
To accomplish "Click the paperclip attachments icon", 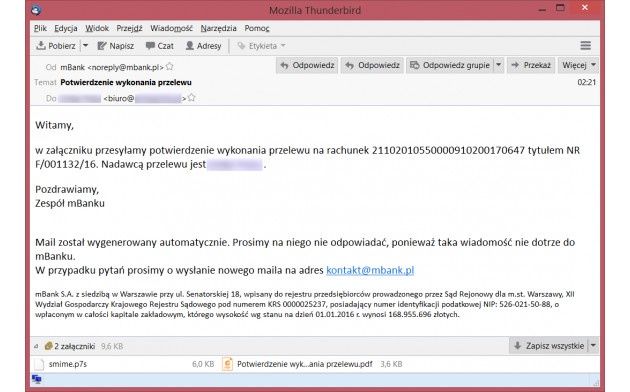I will coord(48,346).
